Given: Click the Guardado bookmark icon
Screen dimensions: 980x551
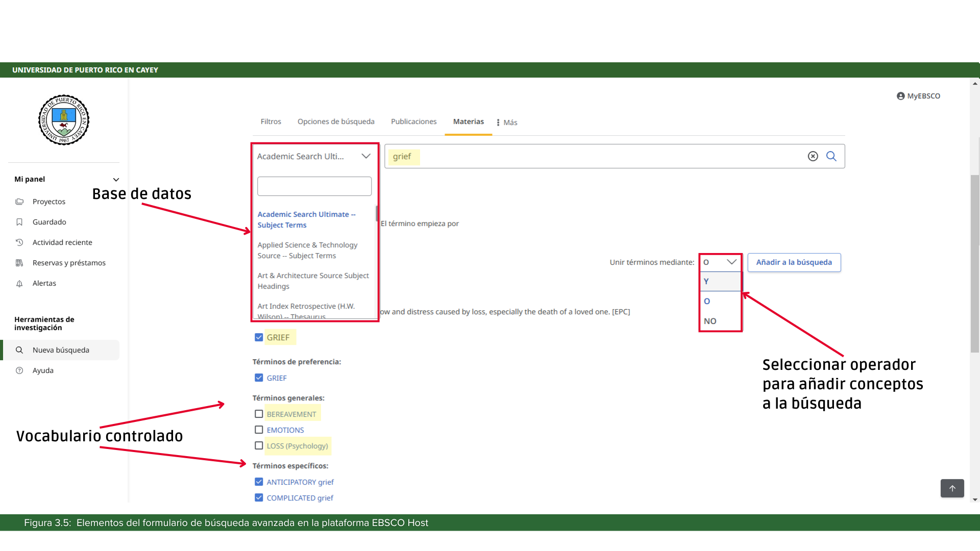Looking at the screenshot, I should (19, 222).
